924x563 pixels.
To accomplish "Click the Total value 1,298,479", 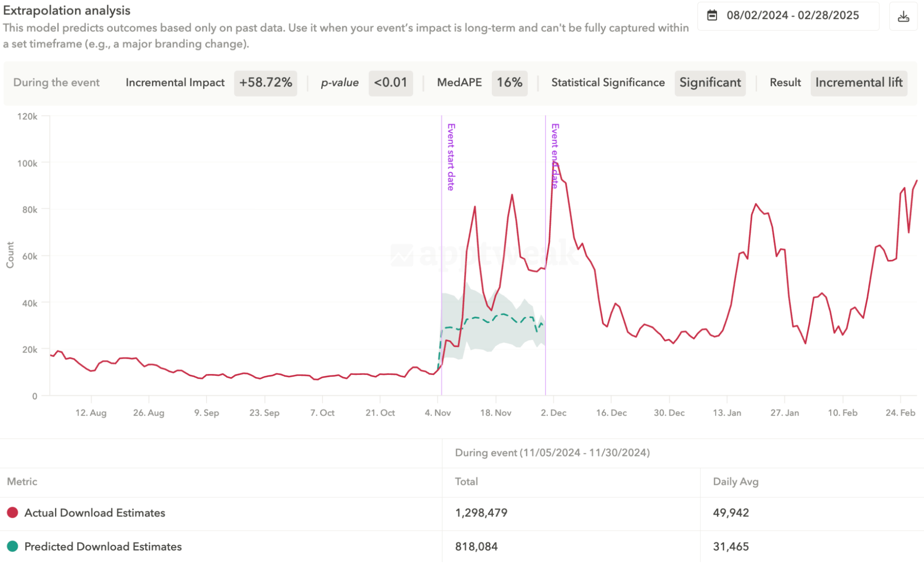I will pyautogui.click(x=481, y=513).
